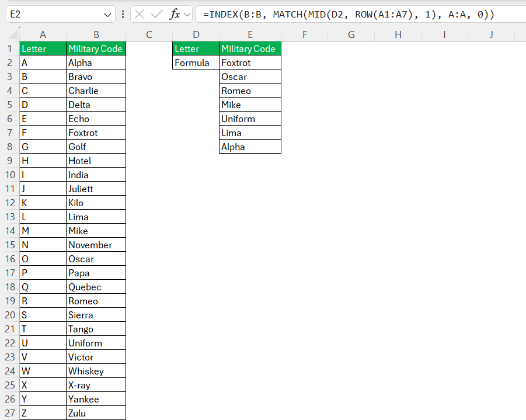Select cell E8 showing 'Alpha'

(x=250, y=147)
